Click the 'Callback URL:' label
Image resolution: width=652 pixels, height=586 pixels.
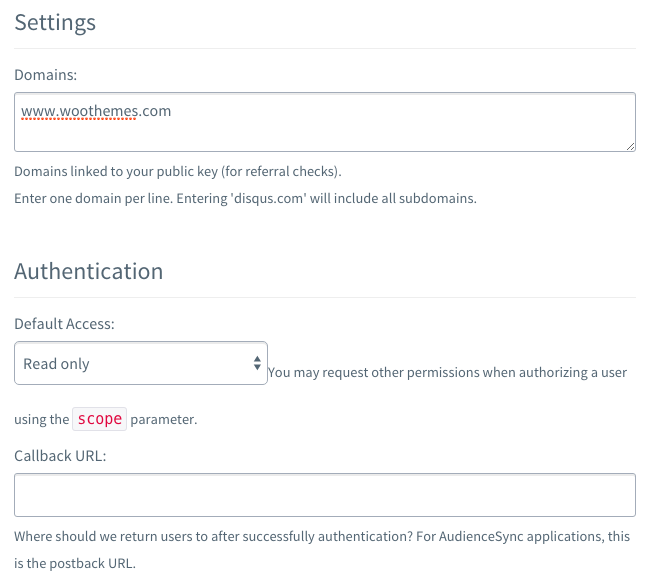[x=60, y=456]
